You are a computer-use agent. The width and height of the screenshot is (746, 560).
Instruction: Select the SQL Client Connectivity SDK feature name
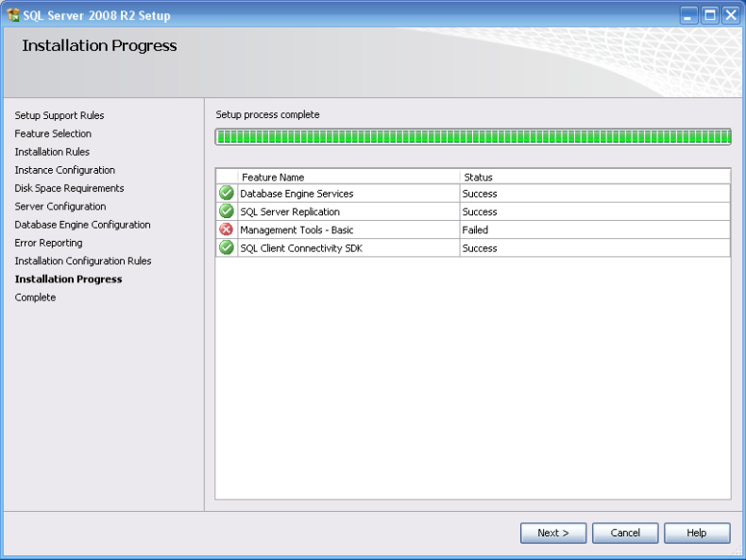click(301, 247)
